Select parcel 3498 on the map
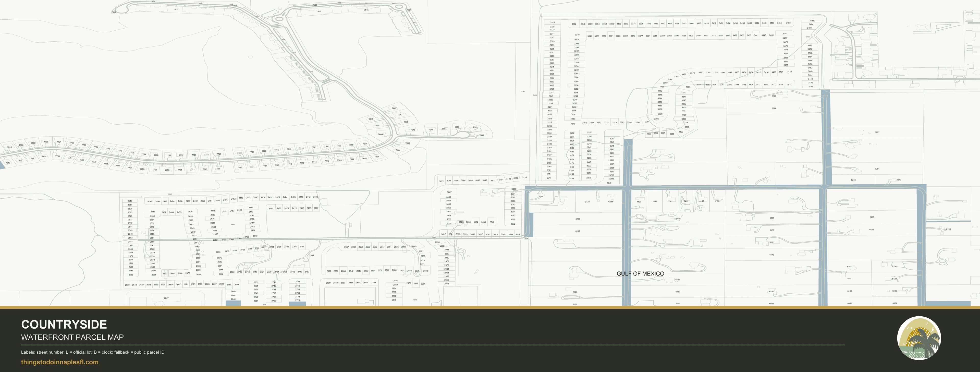Image resolution: width=980 pixels, height=372 pixels. 812,21
